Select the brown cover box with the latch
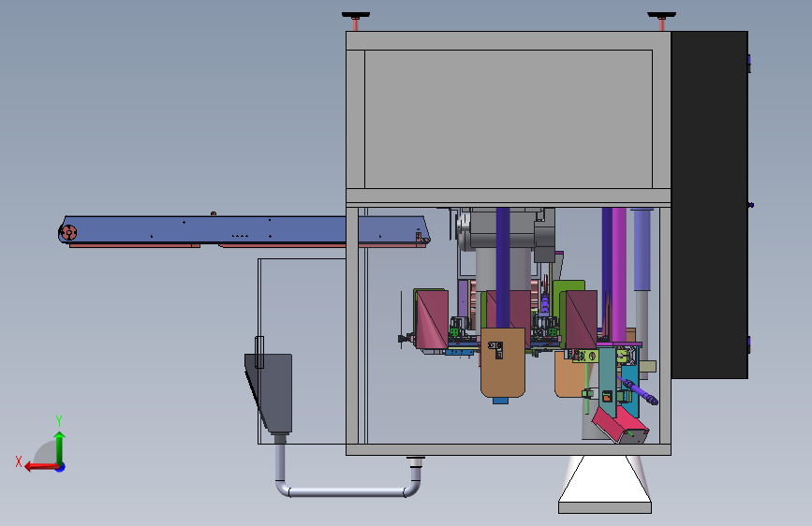812x526 pixels. click(x=503, y=362)
